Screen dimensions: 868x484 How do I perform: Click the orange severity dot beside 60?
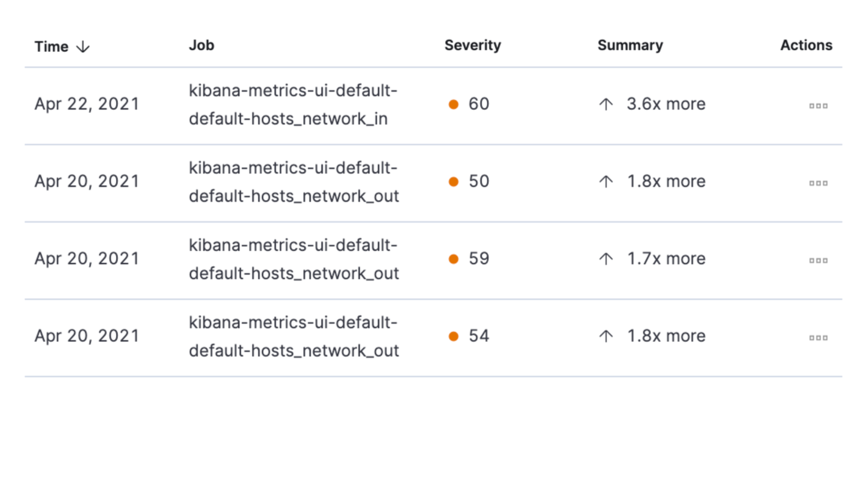tap(454, 104)
